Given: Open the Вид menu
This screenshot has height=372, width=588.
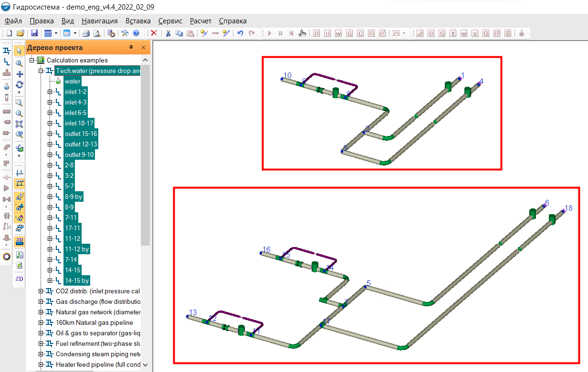Looking at the screenshot, I should click(x=68, y=21).
